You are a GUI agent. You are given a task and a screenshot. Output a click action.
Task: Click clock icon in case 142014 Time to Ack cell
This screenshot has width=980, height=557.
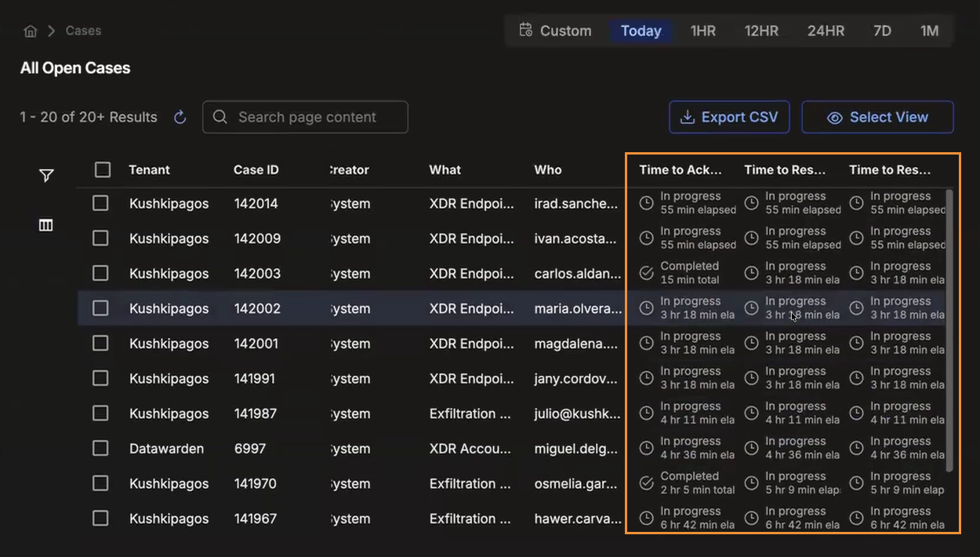pos(646,203)
